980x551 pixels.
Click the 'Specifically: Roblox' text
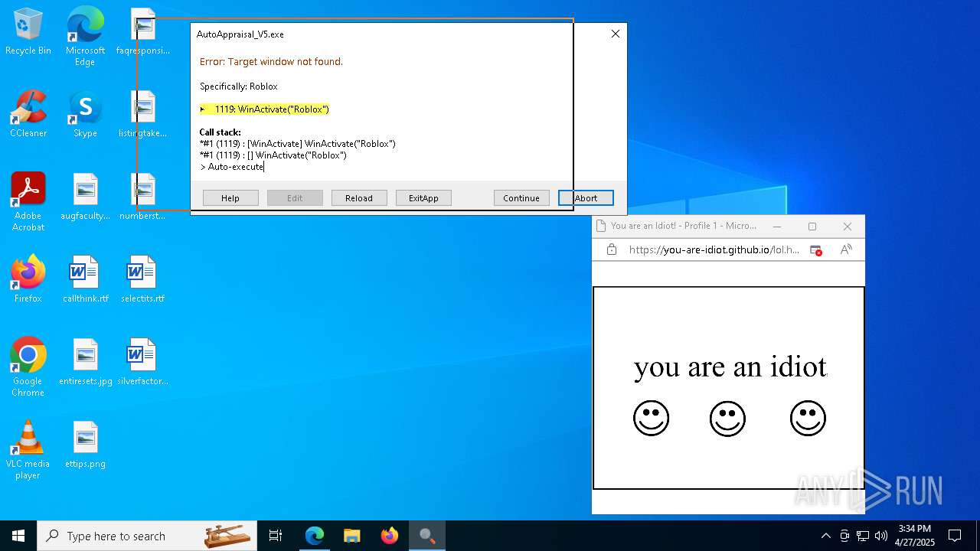pyautogui.click(x=238, y=86)
